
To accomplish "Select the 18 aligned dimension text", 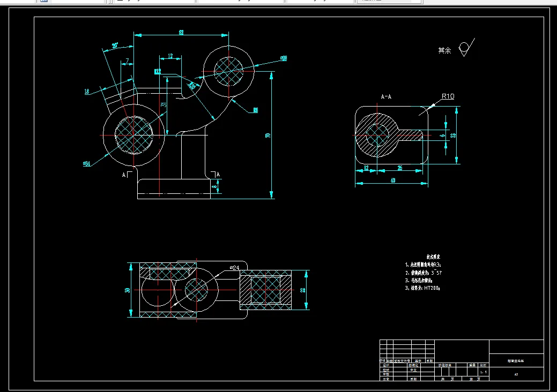I will (87, 92).
